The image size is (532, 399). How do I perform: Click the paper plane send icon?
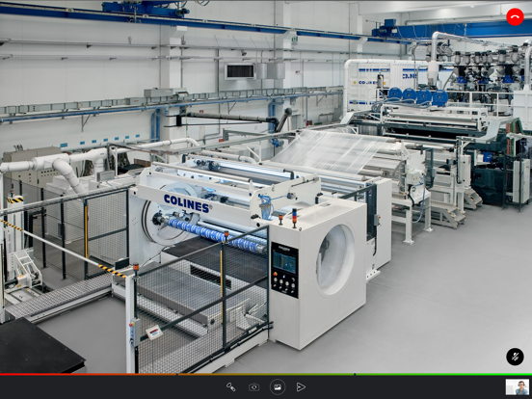point(301,387)
